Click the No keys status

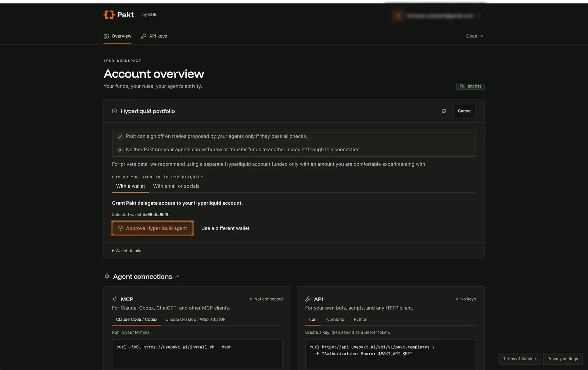tap(466, 299)
